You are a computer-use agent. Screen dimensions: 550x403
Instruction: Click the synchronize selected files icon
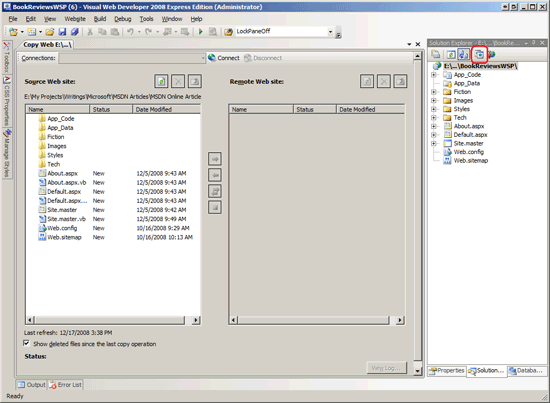click(215, 191)
